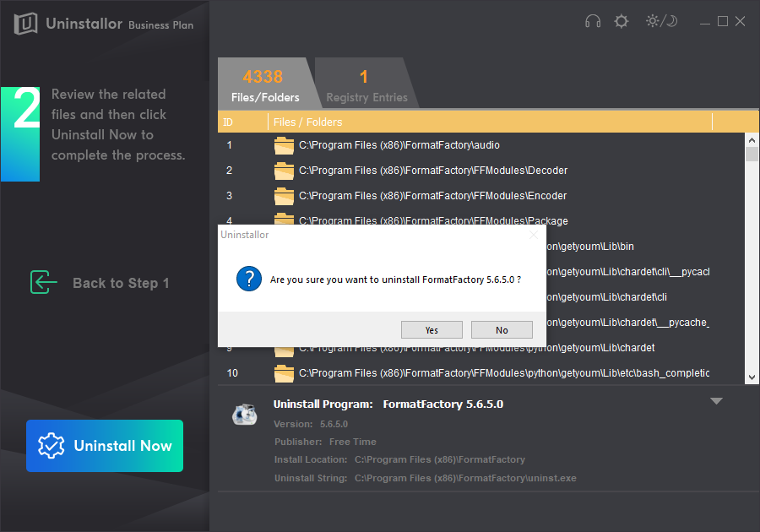Screen dimensions: 760x532
Task: Click the Uninstallor logo icon
Action: [25, 24]
